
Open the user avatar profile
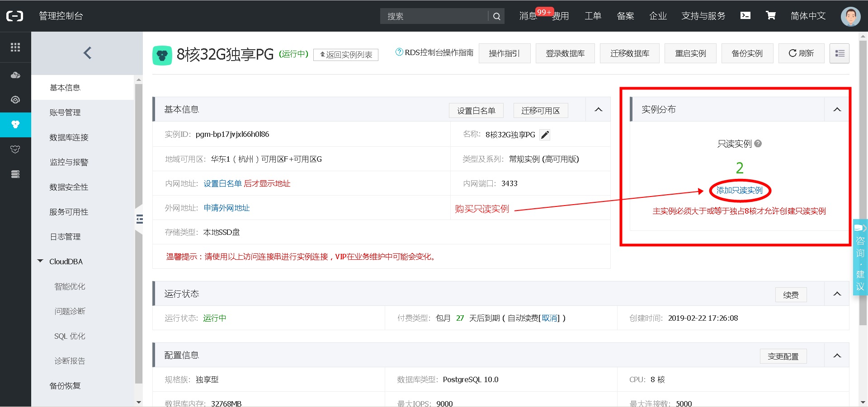[850, 16]
